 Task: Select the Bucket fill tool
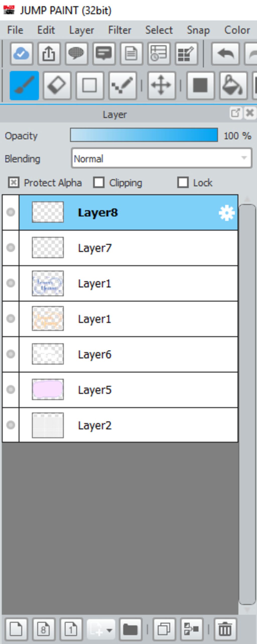coord(233,85)
